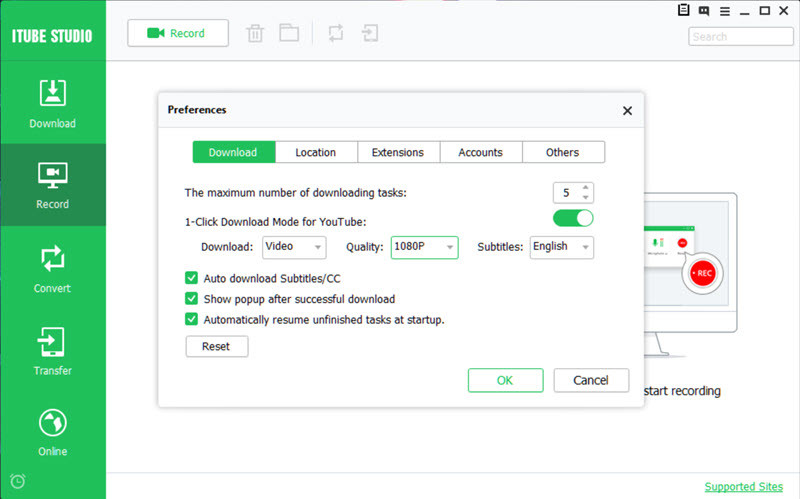This screenshot has height=499, width=800.
Task: Open the Subtitles dropdown showing English
Action: tap(562, 247)
